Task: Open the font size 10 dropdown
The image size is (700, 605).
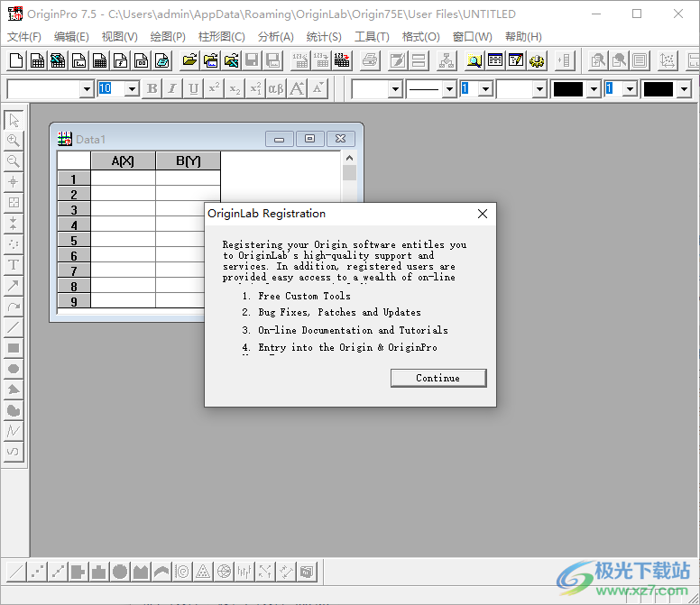Action: click(x=132, y=89)
